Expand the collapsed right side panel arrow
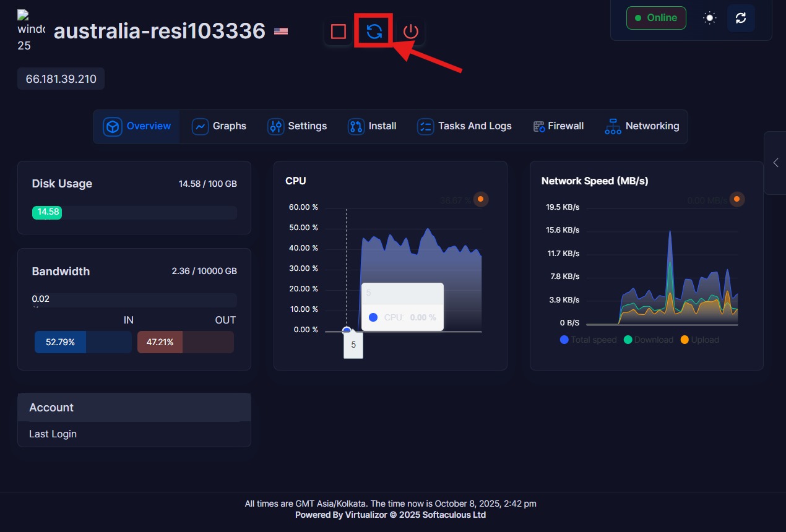This screenshot has width=786, height=532. 775,163
